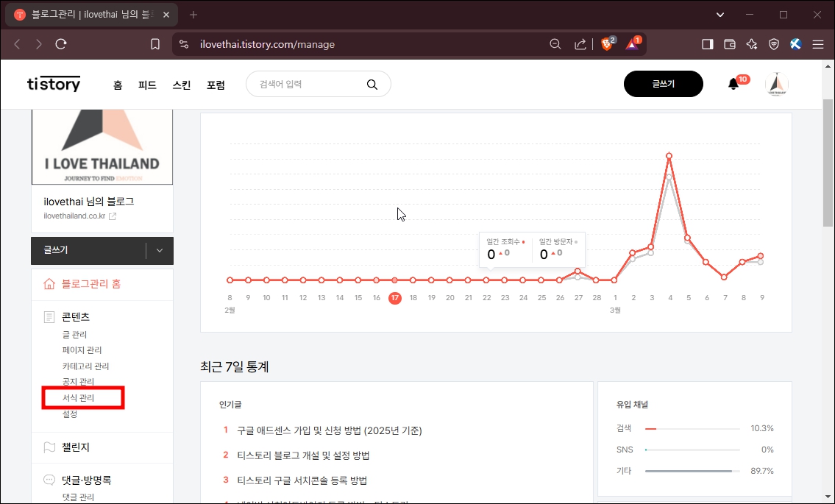
Task: Click the profile avatar icon
Action: point(777,84)
